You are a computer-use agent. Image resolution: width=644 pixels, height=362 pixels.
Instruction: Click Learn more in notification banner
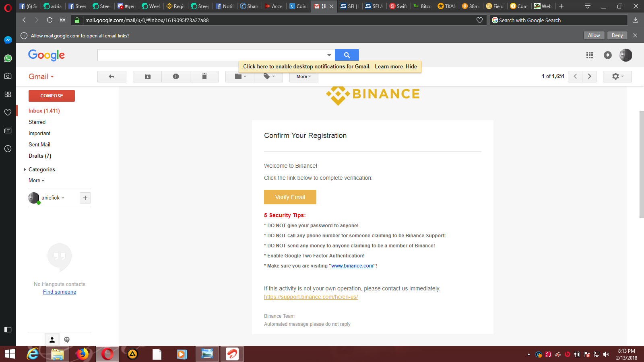pyautogui.click(x=389, y=67)
